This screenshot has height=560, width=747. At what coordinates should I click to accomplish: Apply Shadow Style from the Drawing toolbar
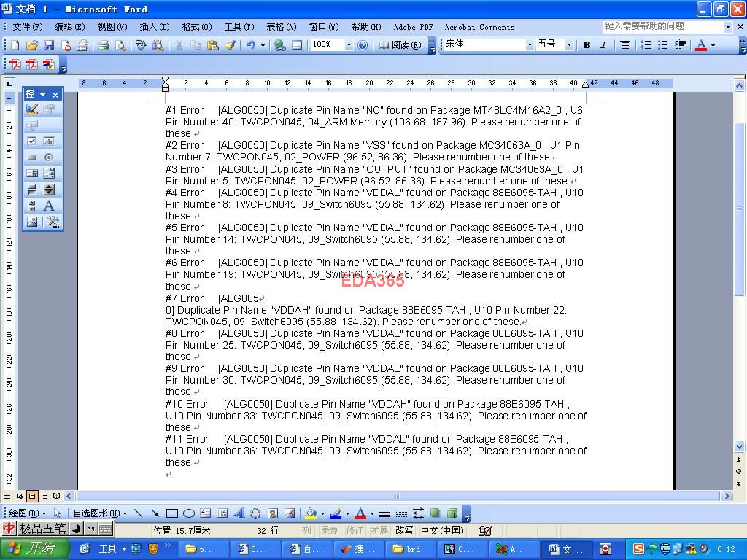(435, 513)
